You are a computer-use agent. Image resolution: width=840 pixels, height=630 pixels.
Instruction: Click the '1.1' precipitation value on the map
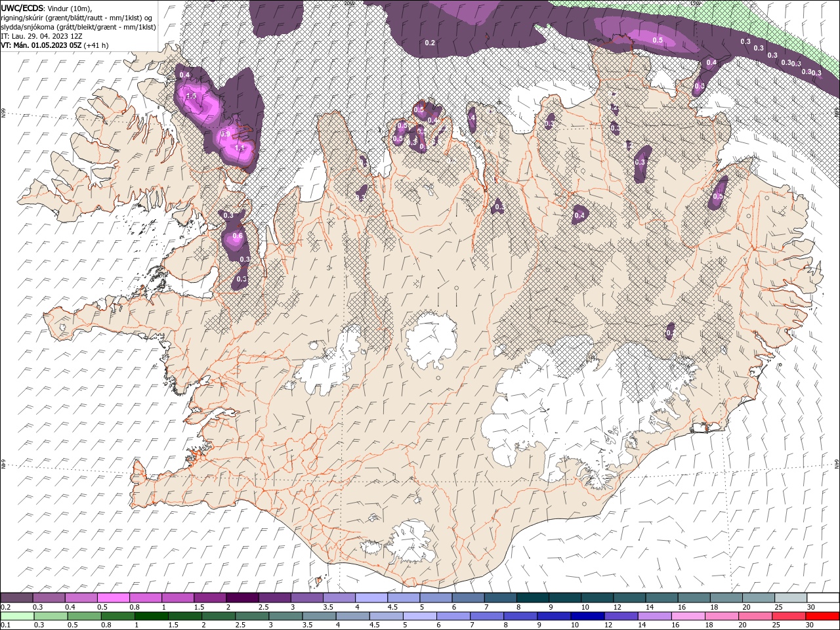240,148
